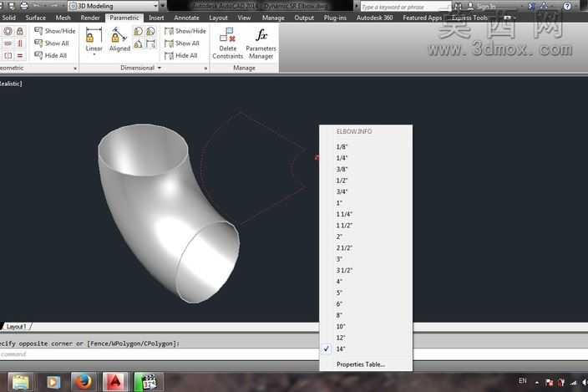Open Properties Table... from context menu
Image resolution: width=588 pixels, height=392 pixels.
coord(366,364)
